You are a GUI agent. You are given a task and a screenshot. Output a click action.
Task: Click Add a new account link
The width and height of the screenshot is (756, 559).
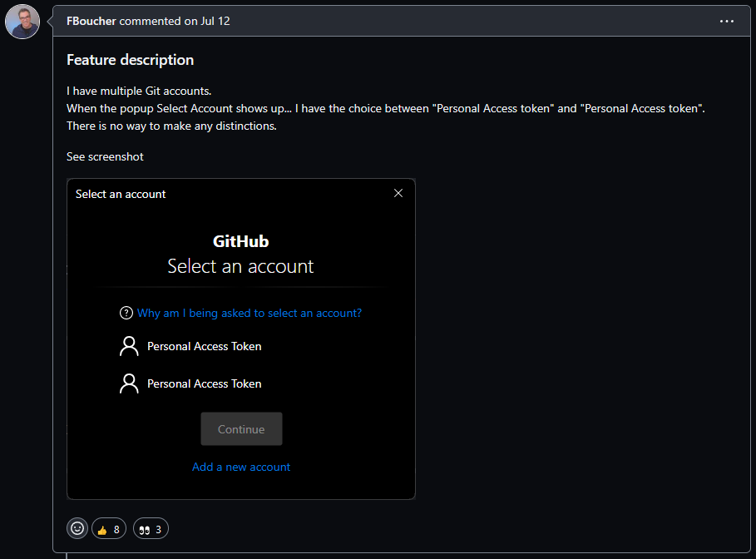pyautogui.click(x=241, y=467)
